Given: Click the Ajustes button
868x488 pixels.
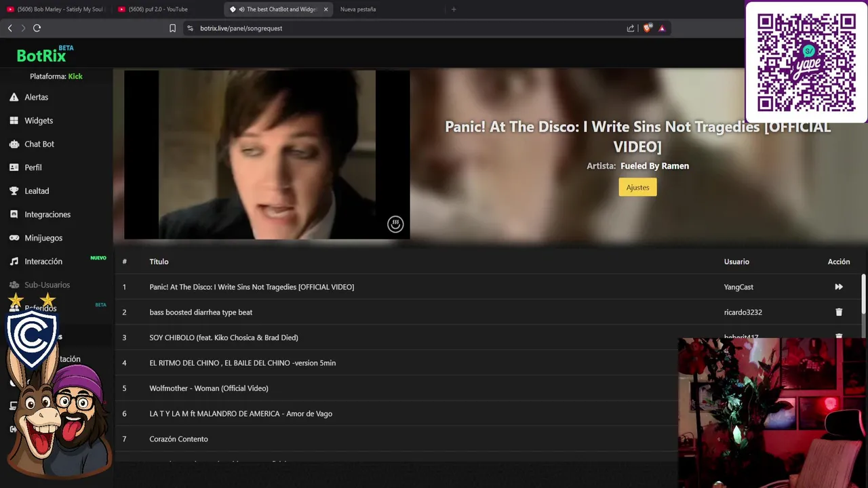Looking at the screenshot, I should [637, 187].
